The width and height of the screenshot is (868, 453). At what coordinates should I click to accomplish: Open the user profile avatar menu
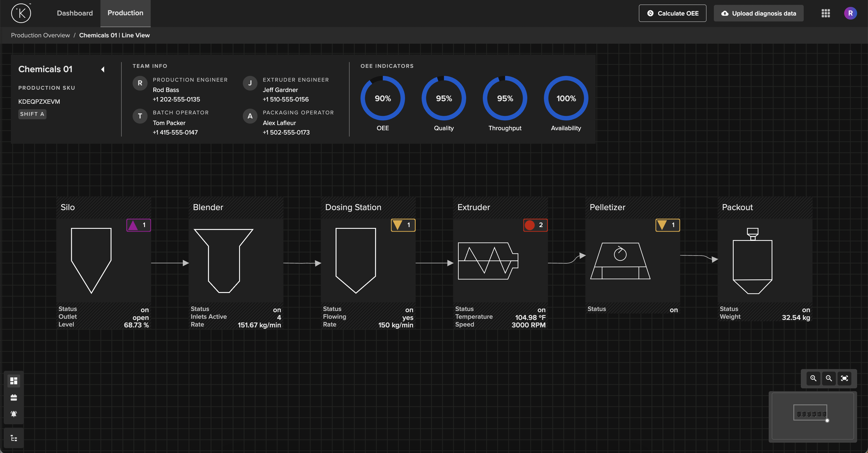pyautogui.click(x=850, y=13)
